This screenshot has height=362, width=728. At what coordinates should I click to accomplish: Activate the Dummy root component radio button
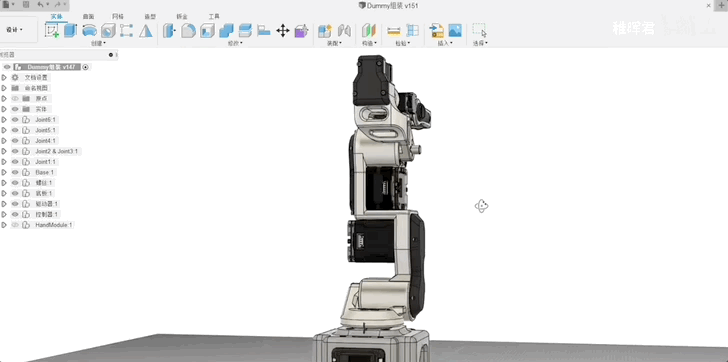coord(85,67)
